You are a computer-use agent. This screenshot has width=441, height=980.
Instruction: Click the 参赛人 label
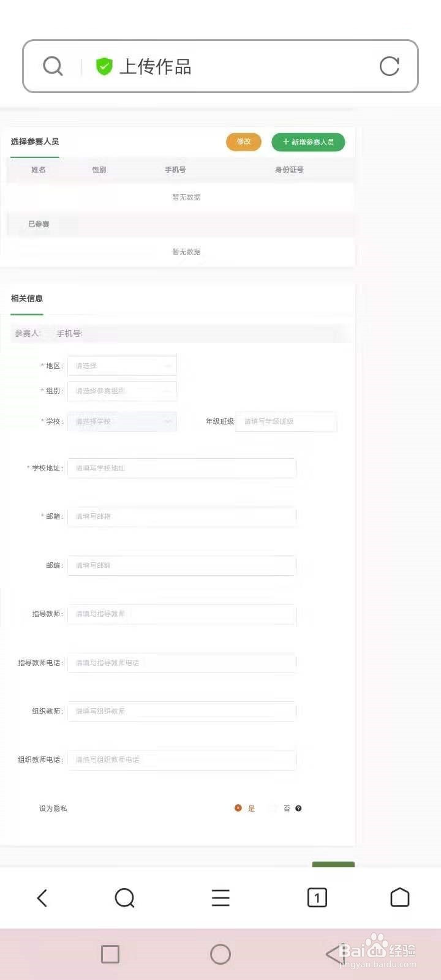pos(27,333)
